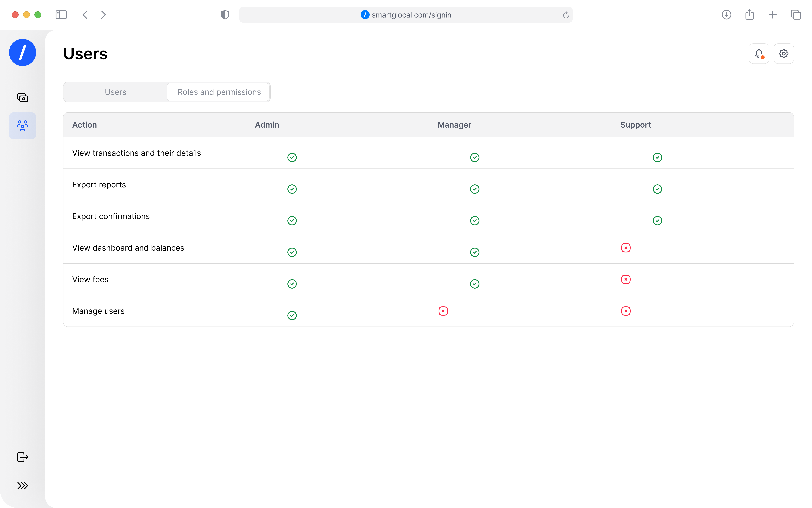
Task: Click Manager check for View transactions
Action: tap(475, 158)
